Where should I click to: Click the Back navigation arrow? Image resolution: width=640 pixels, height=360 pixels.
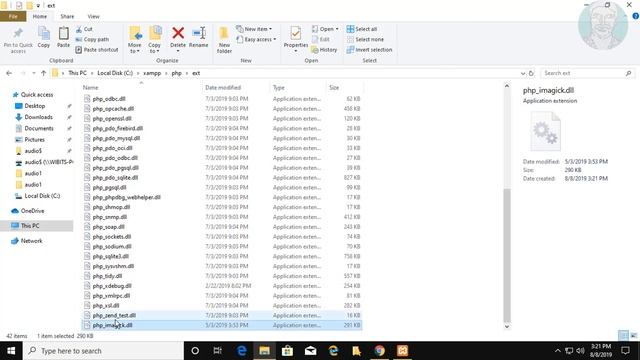coord(9,73)
